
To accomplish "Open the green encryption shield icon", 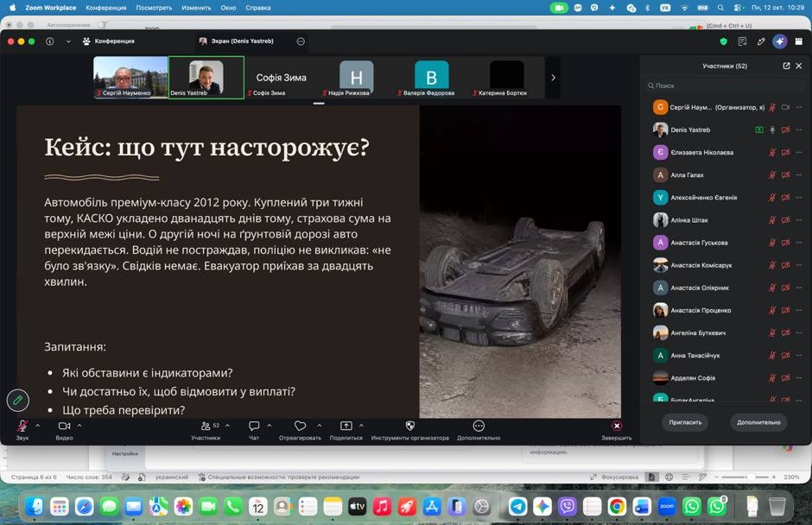I will click(723, 41).
